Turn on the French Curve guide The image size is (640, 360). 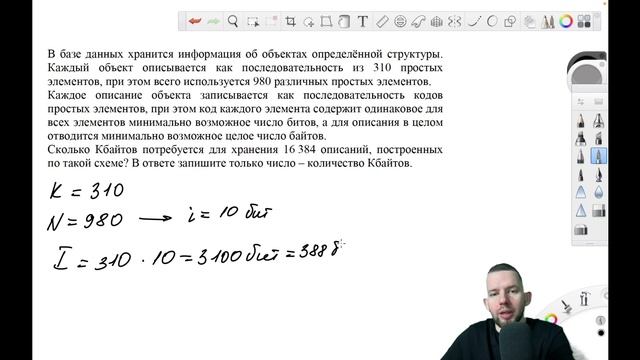pyautogui.click(x=418, y=21)
